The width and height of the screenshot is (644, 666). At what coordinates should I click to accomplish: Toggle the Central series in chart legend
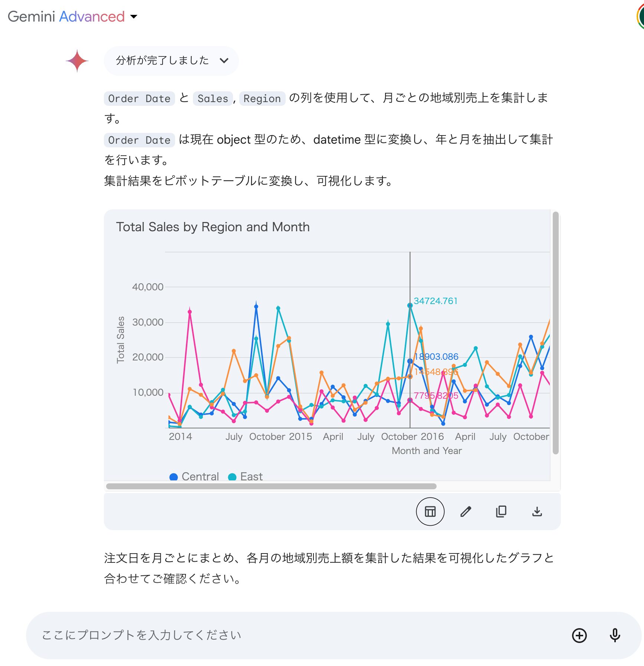[x=194, y=476]
